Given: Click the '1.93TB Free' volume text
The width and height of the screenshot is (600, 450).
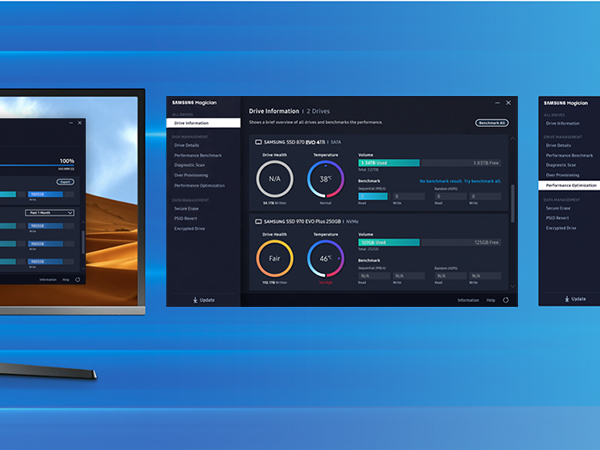Looking at the screenshot, I should pos(486,163).
